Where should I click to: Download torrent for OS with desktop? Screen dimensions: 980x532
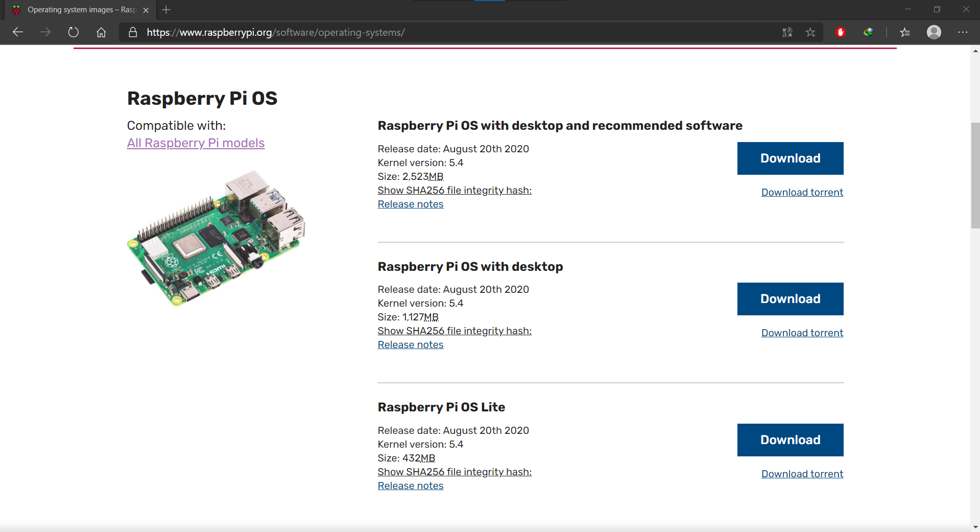(802, 333)
